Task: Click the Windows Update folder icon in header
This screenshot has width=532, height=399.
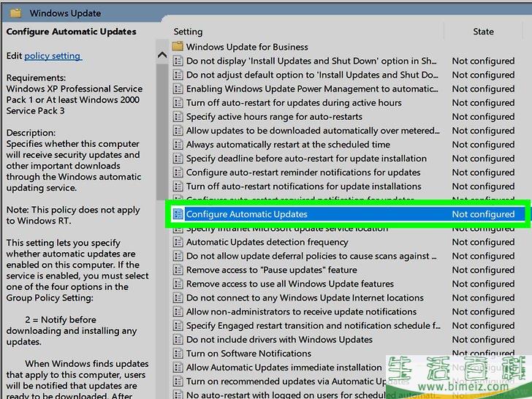Action: (x=15, y=13)
